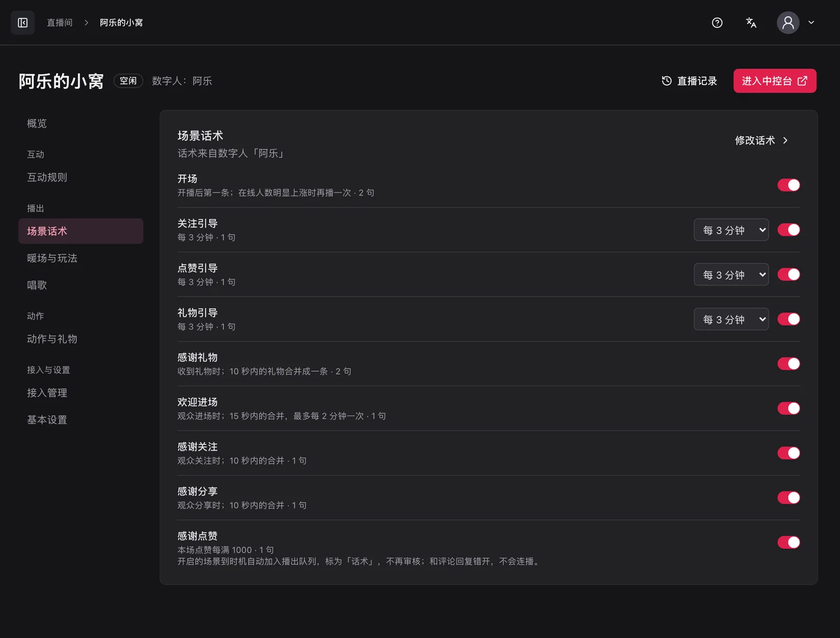The image size is (840, 638).
Task: Select 互动规则 in the sidebar
Action: click(81, 177)
